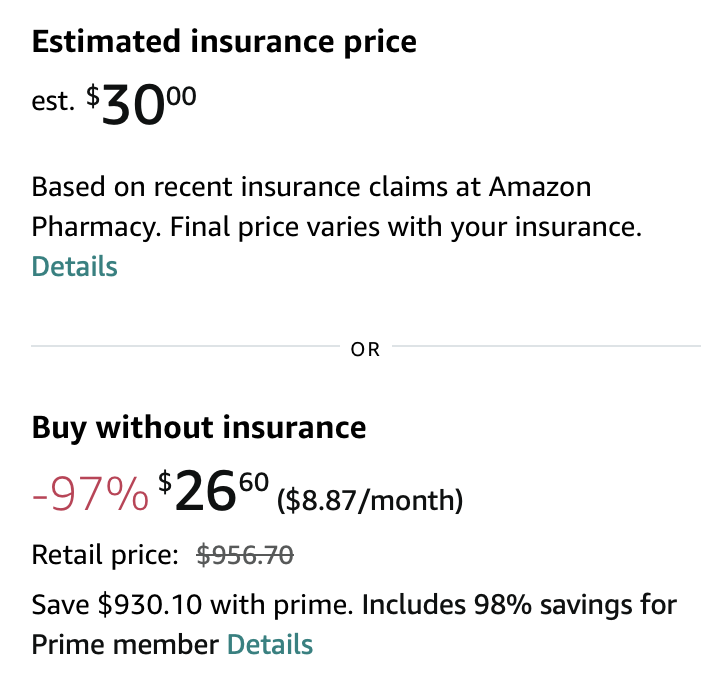704x674 pixels.
Task: Open Details link under insurance claims text
Action: [74, 267]
